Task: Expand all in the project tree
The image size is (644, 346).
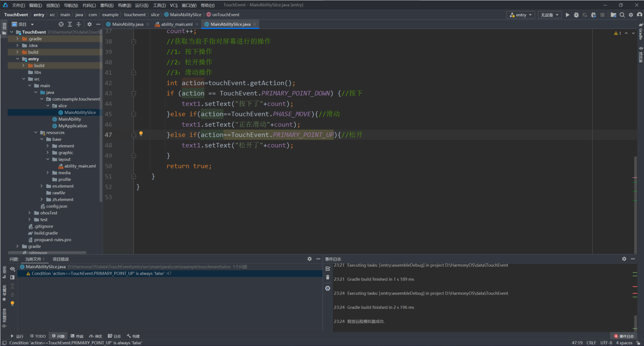Action: tap(70, 24)
